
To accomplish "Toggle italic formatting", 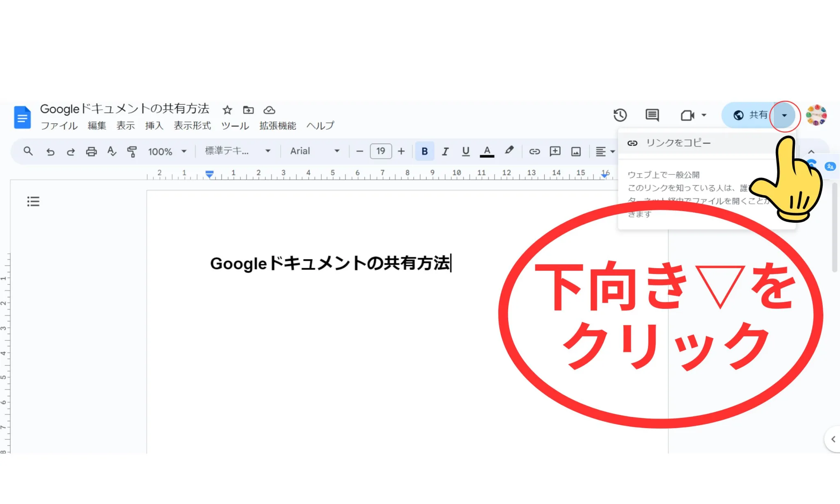I will point(445,152).
